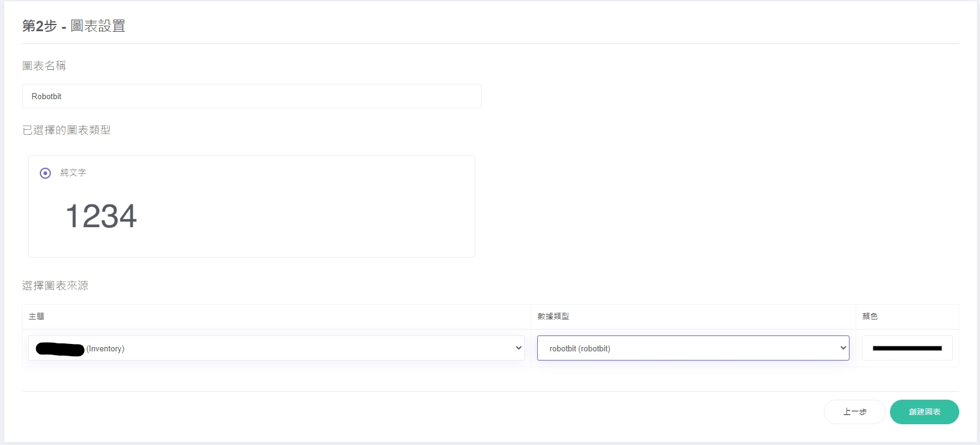This screenshot has height=445, width=980.
Task: Click the chevron arrow of the Inventory dropdown
Action: tap(518, 348)
